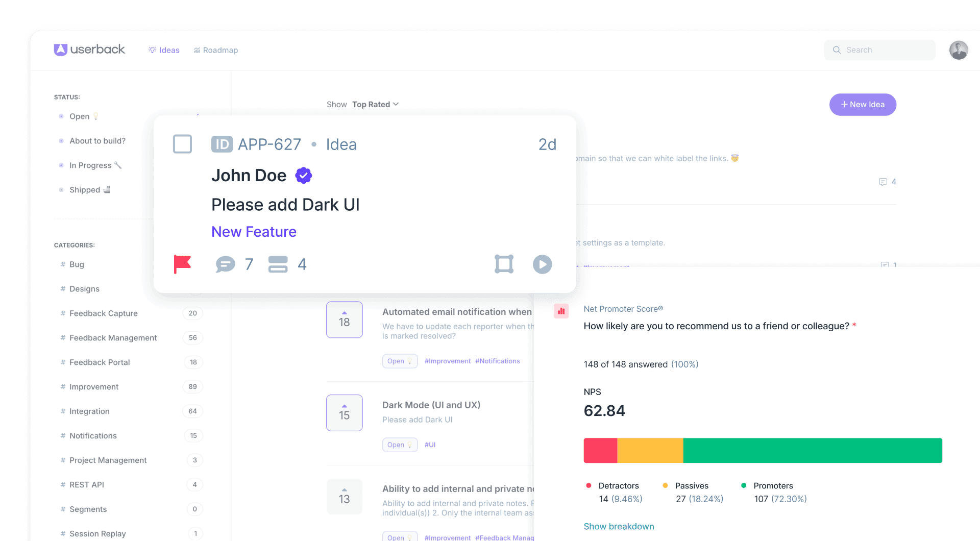Select the Shipped status filter
980x541 pixels.
point(84,189)
